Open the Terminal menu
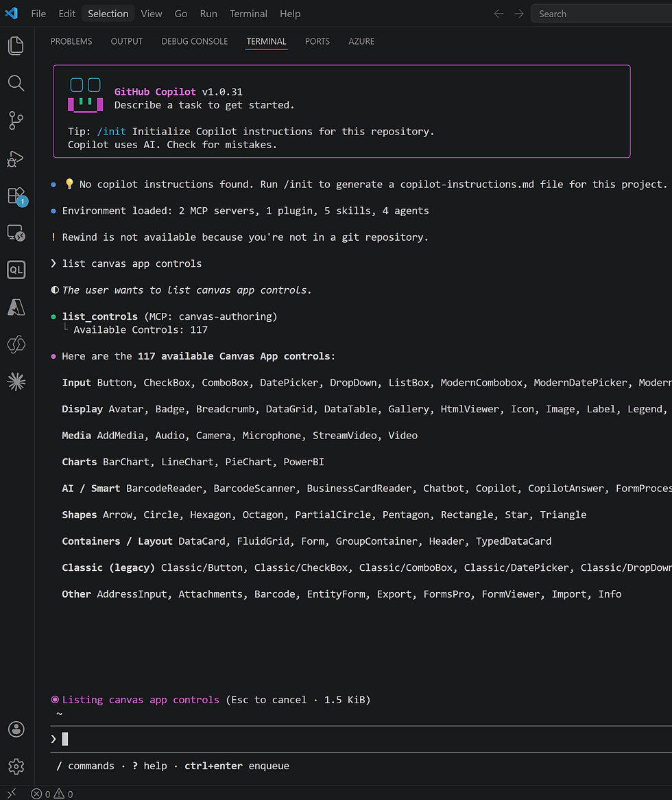 click(248, 14)
